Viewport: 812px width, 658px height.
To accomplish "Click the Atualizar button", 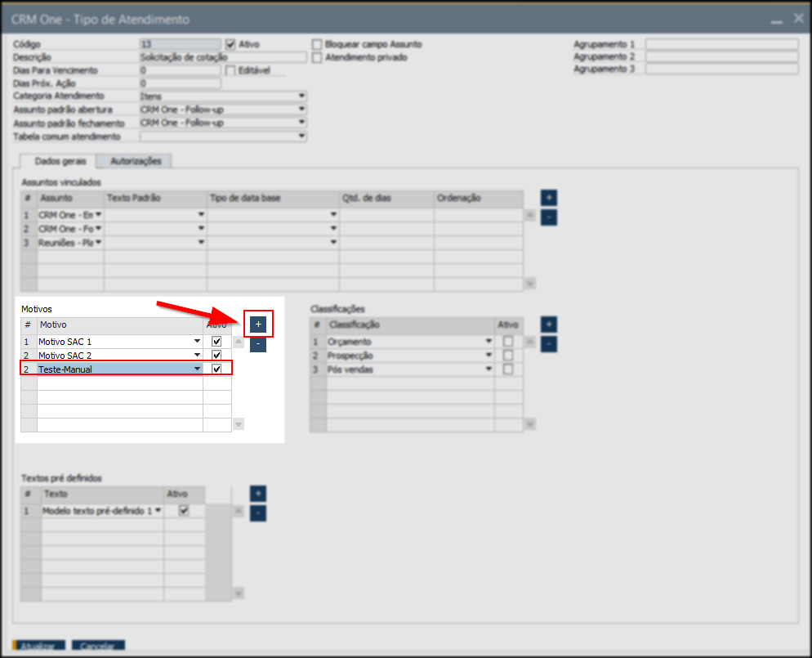I will (x=38, y=646).
